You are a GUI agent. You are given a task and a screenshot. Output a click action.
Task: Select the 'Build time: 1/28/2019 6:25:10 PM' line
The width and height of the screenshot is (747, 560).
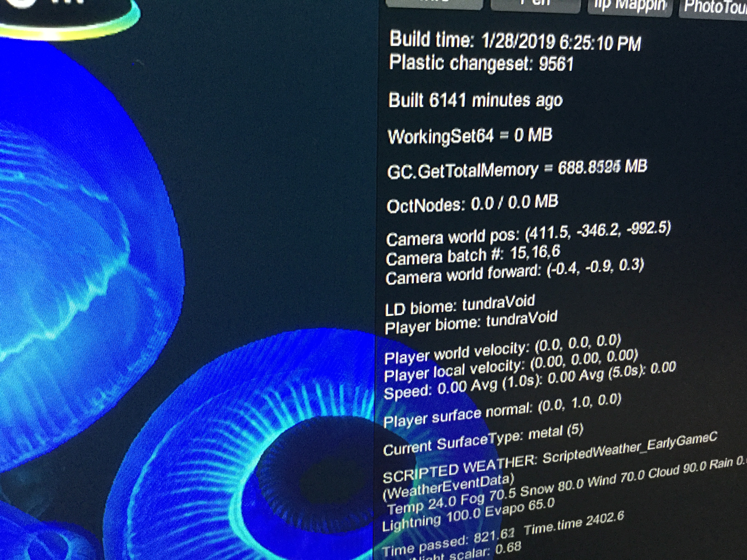(x=515, y=41)
